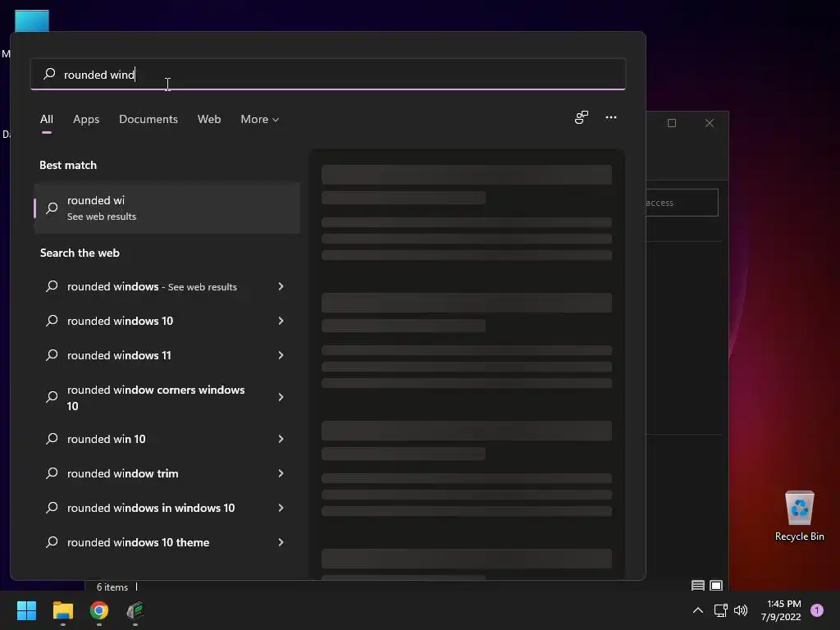Maximize the background Explorer window
The image size is (840, 630).
pyautogui.click(x=671, y=123)
